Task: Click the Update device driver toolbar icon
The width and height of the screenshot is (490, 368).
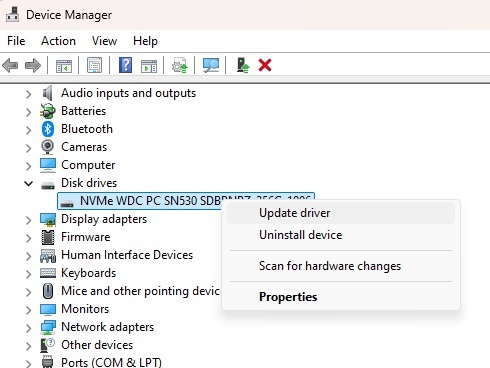Action: [x=180, y=65]
